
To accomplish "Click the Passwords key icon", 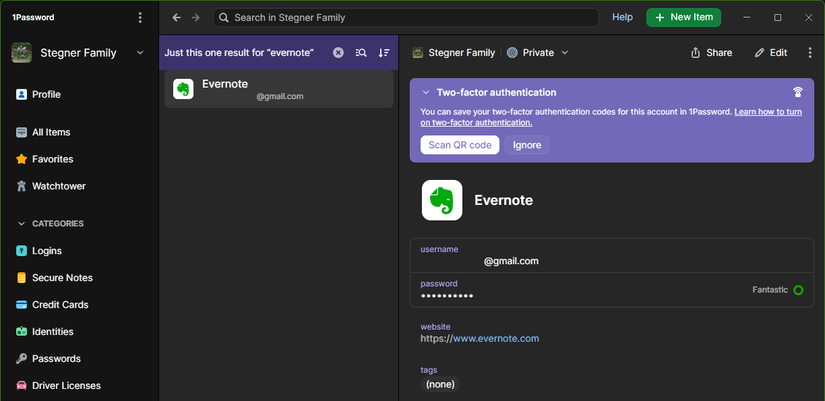I will click(21, 358).
